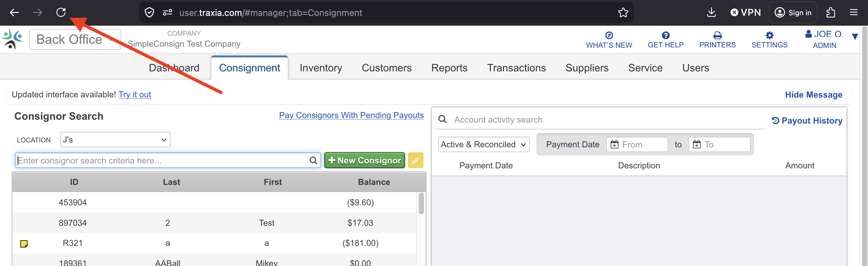Open browser downloads icon
Image resolution: width=868 pixels, height=266 pixels.
711,12
